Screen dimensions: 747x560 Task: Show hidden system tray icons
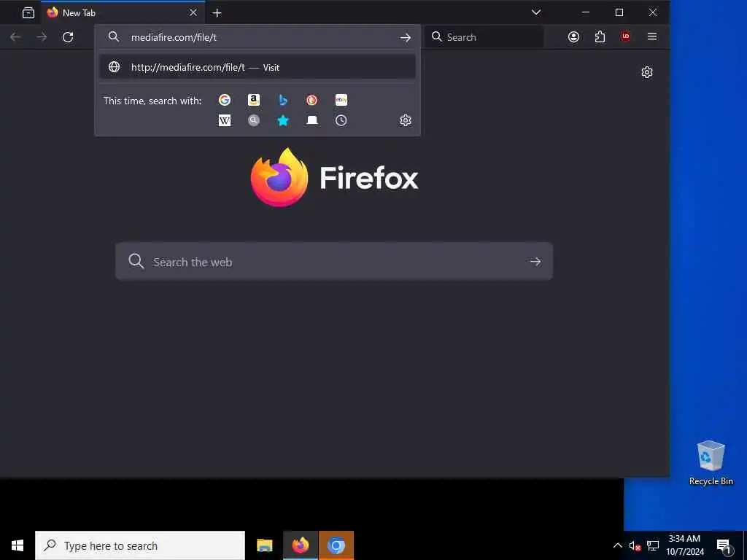click(617, 545)
